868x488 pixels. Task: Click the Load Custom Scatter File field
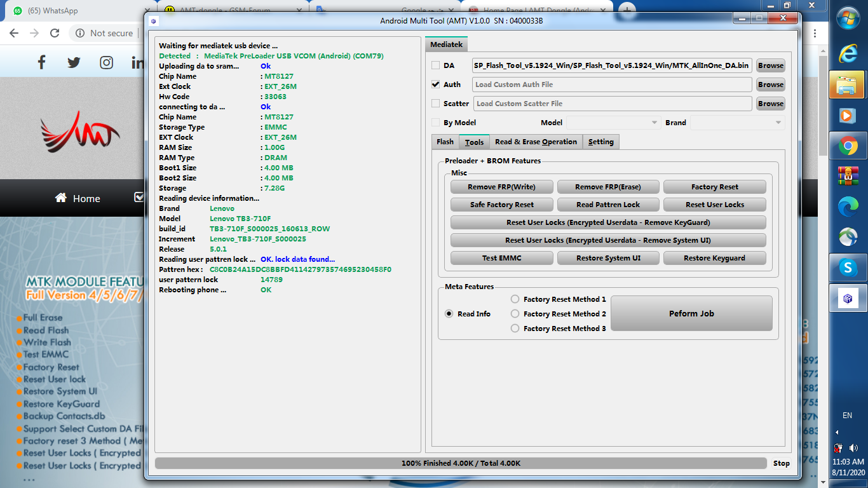tap(613, 104)
